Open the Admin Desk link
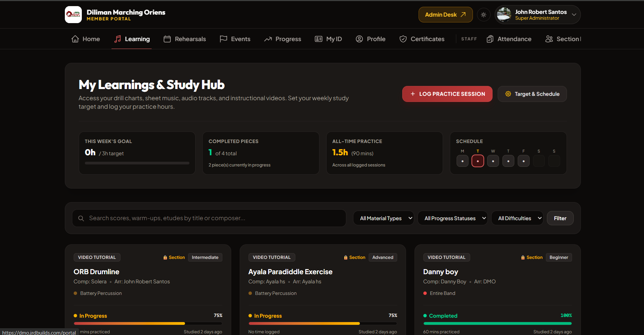Screen dimensions: 644x335 tap(445, 15)
